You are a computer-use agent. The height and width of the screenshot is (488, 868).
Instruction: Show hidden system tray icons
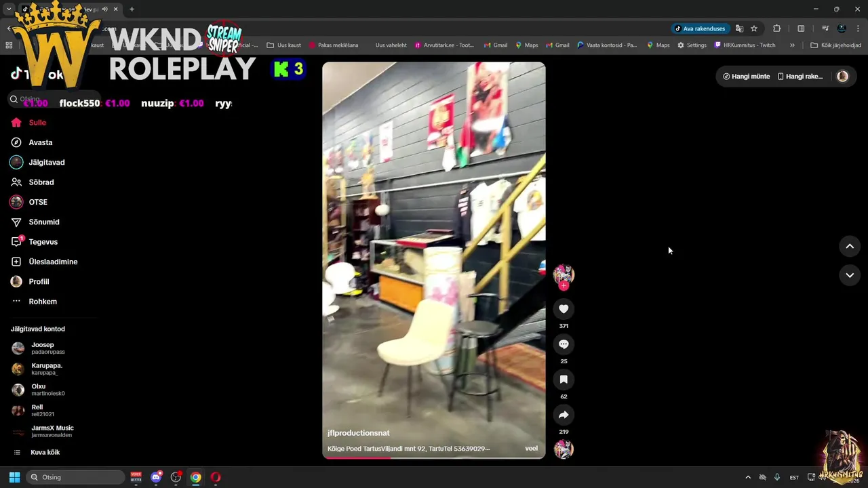748,477
